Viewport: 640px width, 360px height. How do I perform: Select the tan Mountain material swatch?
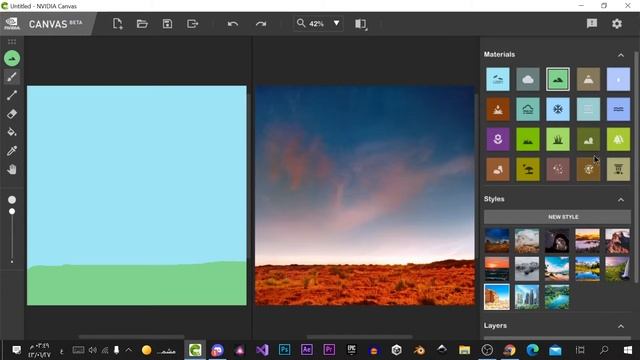click(x=588, y=79)
